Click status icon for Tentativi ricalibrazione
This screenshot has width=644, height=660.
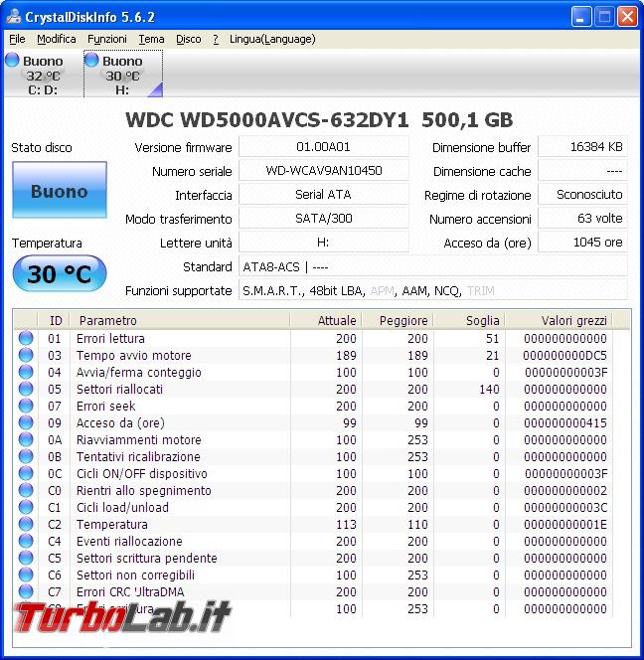[x=26, y=456]
